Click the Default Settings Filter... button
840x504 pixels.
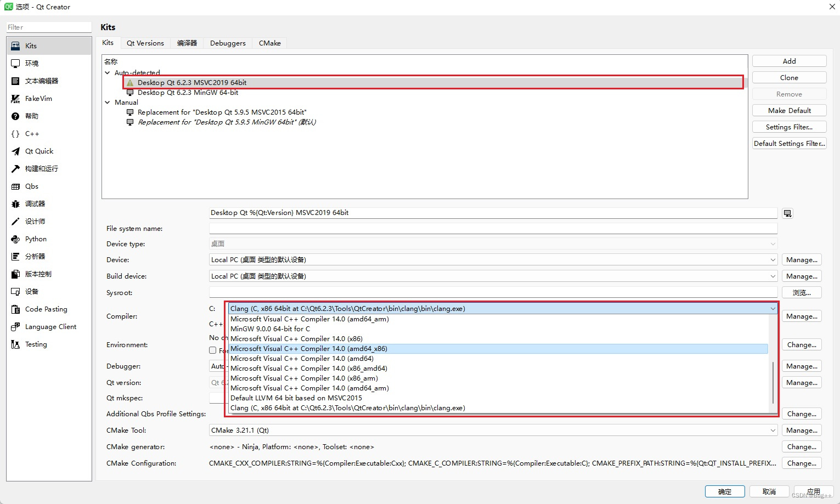[789, 144]
